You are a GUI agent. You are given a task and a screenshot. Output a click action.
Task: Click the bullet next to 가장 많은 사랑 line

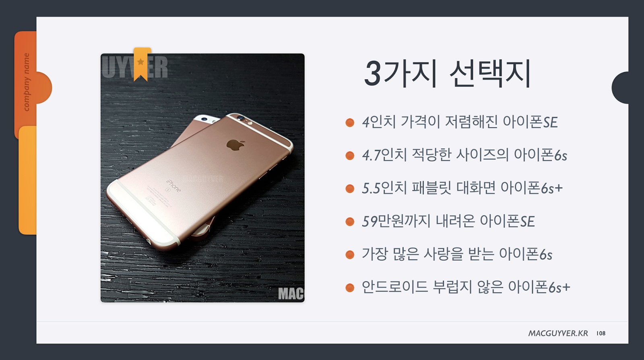point(350,254)
